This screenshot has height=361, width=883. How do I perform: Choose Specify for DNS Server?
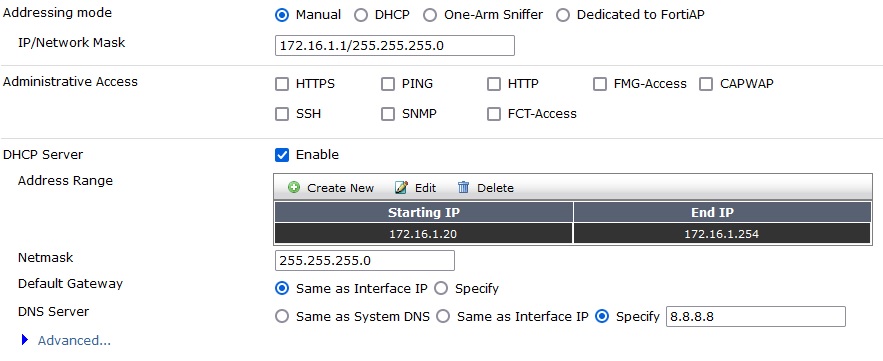pyautogui.click(x=602, y=317)
